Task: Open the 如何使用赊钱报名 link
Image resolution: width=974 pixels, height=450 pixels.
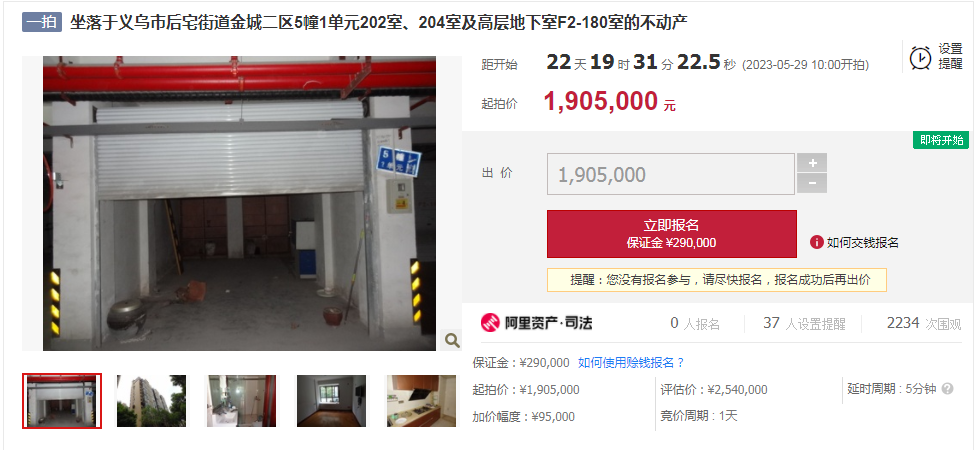Action: point(631,362)
